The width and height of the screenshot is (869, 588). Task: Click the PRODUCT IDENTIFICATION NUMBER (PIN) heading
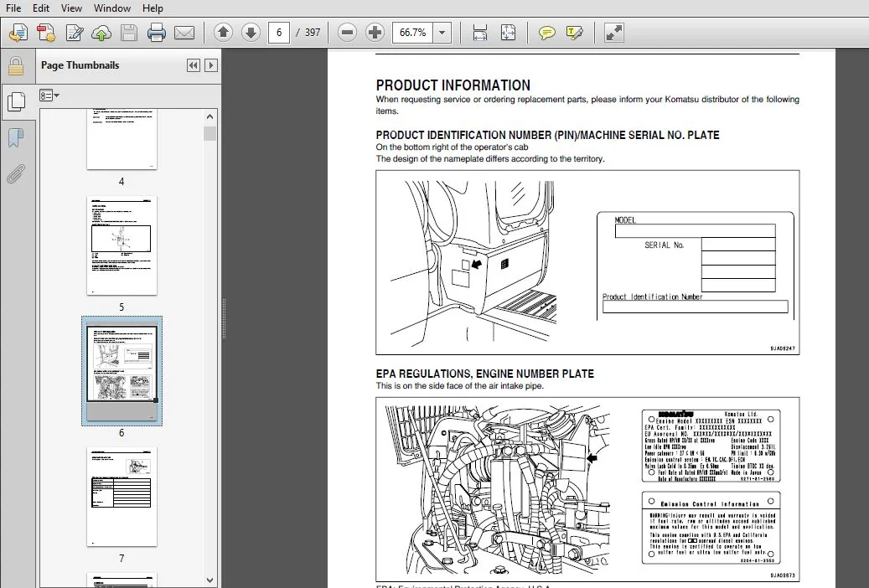click(x=547, y=135)
